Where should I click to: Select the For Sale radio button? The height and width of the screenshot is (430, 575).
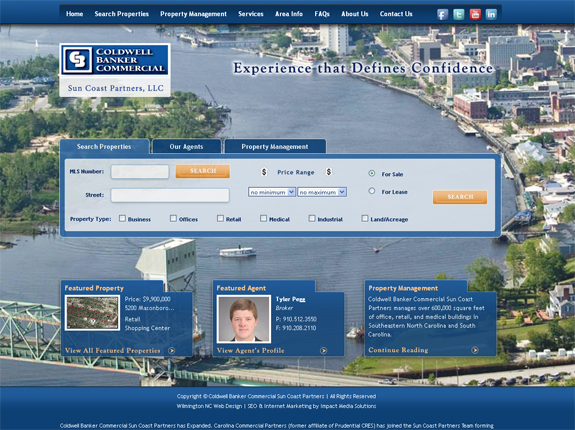coord(372,173)
